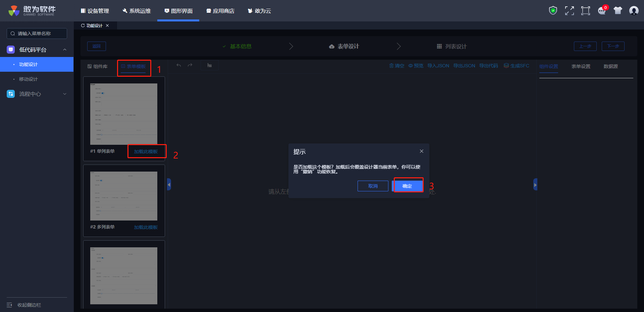The height and width of the screenshot is (312, 644).
Task: Go to the 基本信息 step
Action: pos(237,46)
